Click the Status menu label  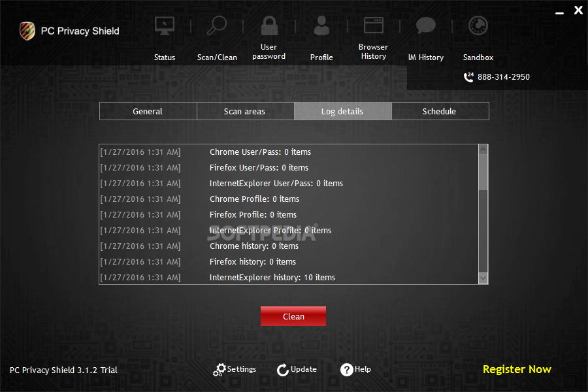[x=164, y=57]
